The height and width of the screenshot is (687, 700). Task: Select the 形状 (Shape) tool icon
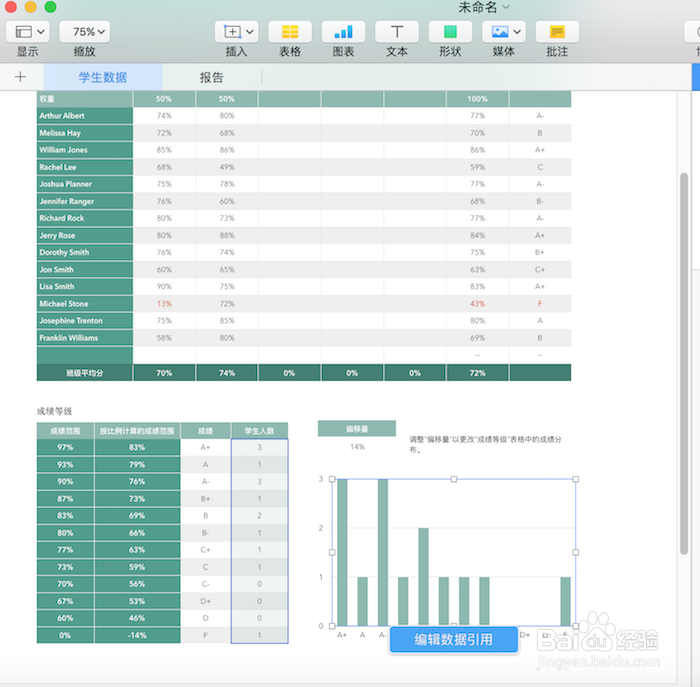(x=450, y=32)
